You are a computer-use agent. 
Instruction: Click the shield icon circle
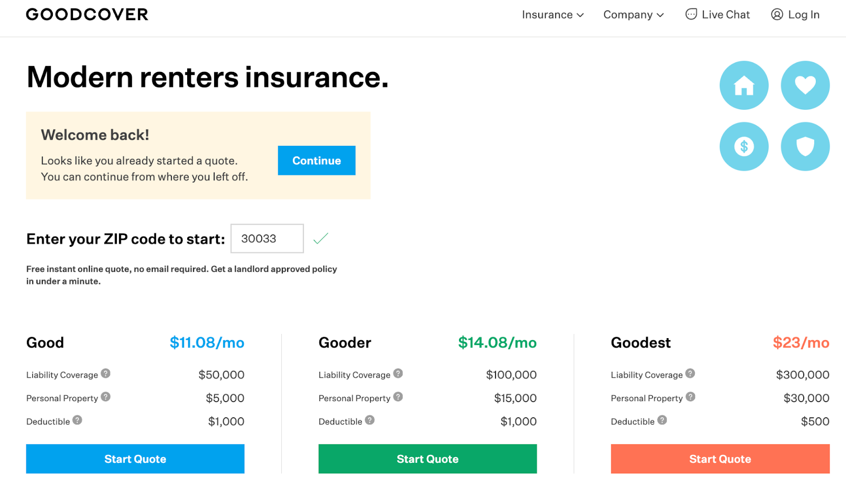pos(805,146)
